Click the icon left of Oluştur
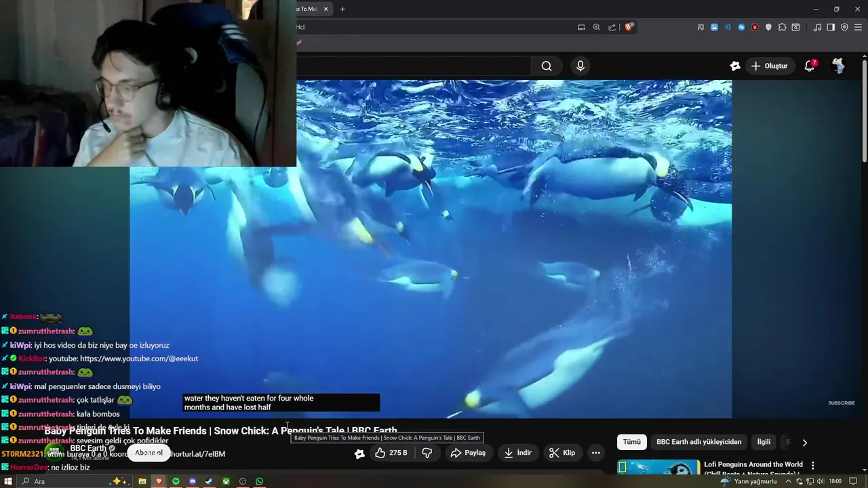This screenshot has height=488, width=868. click(x=735, y=66)
